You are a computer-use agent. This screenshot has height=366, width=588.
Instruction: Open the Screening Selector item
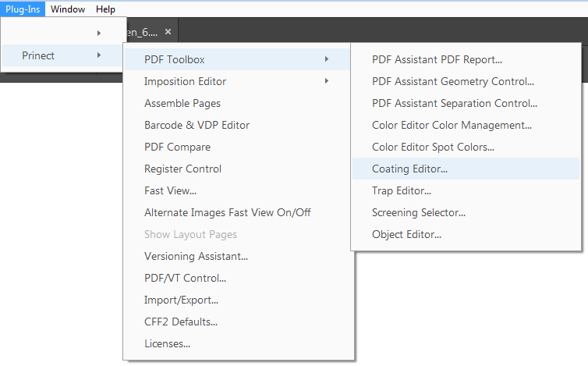(419, 212)
